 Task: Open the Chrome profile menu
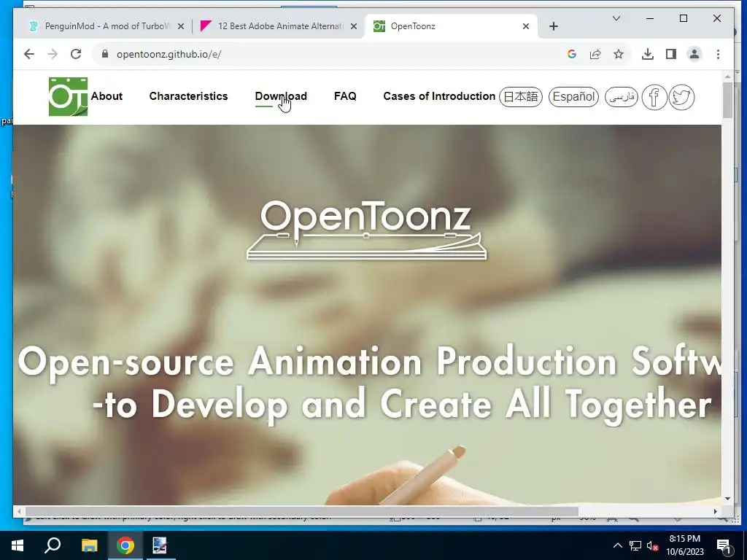pos(694,54)
